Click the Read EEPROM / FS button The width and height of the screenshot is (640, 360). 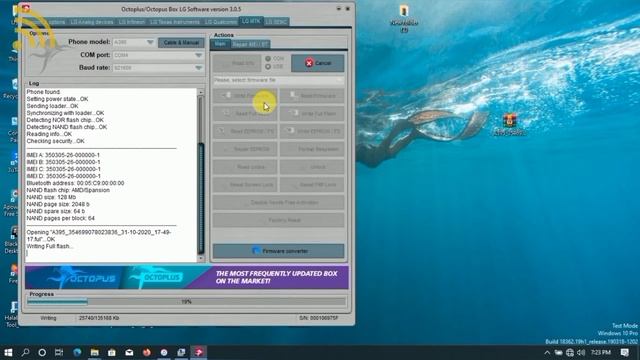coord(245,131)
